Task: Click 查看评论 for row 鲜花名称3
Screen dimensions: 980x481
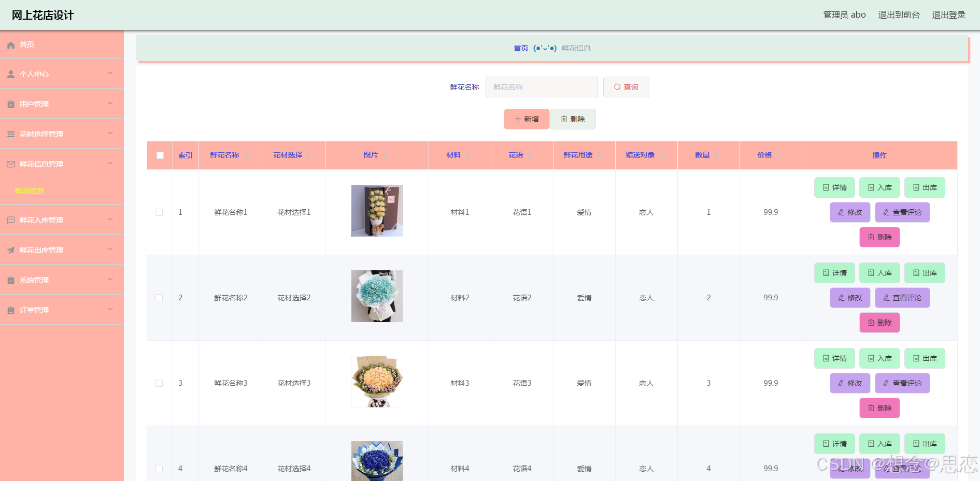Action: (902, 383)
